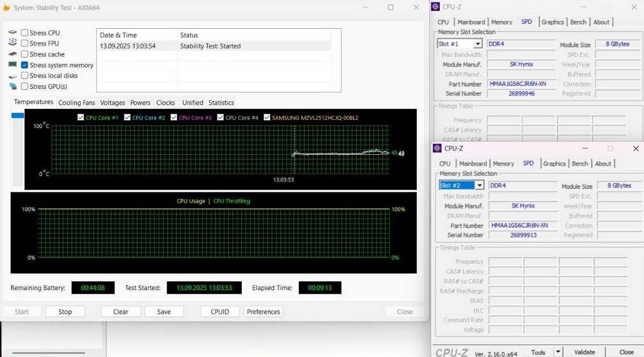Click Serial Number 26899946 field
Screen dimensions: 644x357
(x=521, y=93)
